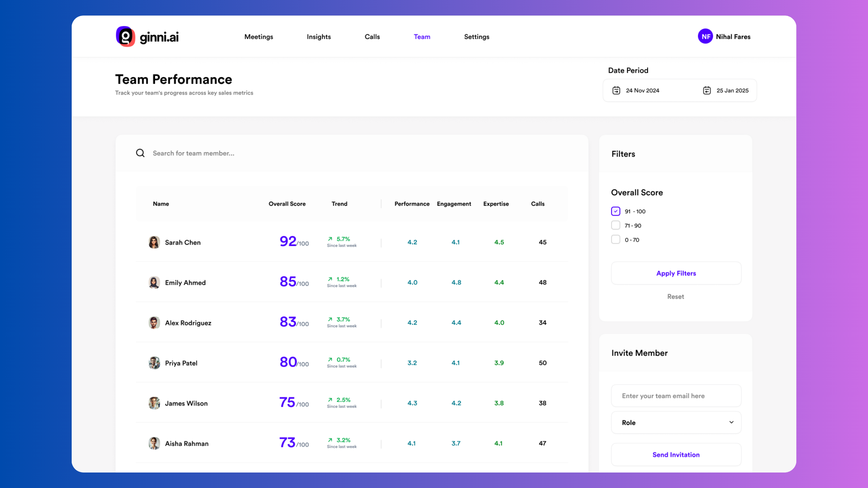Click the 3.7% trend arrow icon
Screen dimensions: 868x488
330,320
